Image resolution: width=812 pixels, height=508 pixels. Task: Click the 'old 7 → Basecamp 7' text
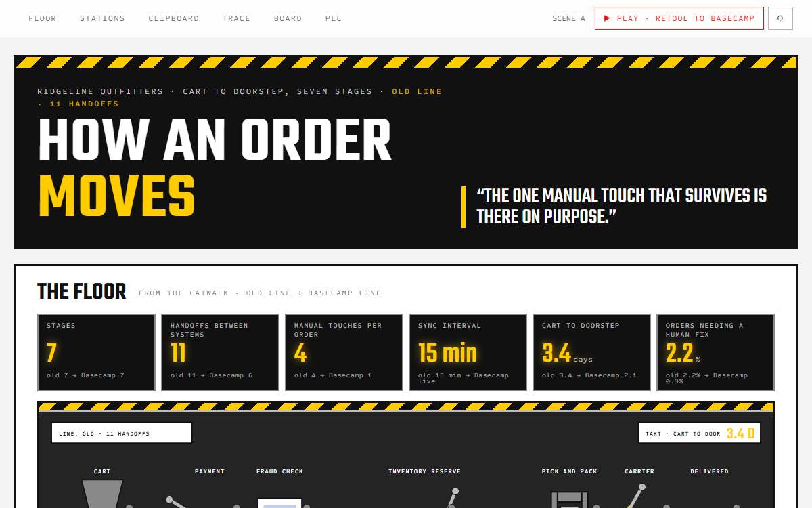tap(85, 375)
